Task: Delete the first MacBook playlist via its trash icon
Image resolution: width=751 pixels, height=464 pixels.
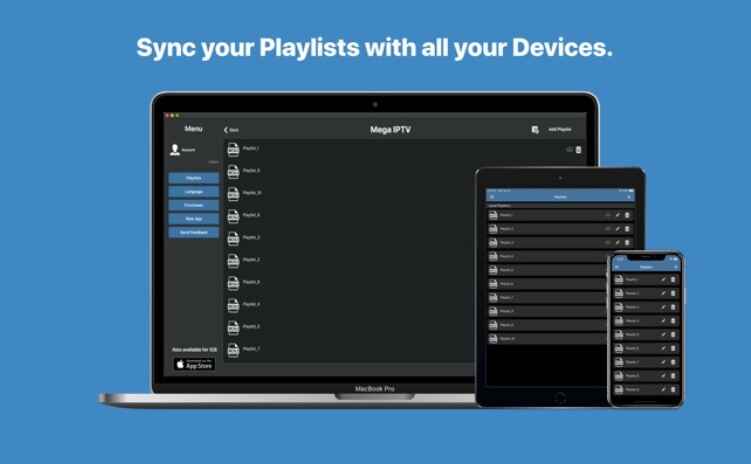Action: (579, 150)
